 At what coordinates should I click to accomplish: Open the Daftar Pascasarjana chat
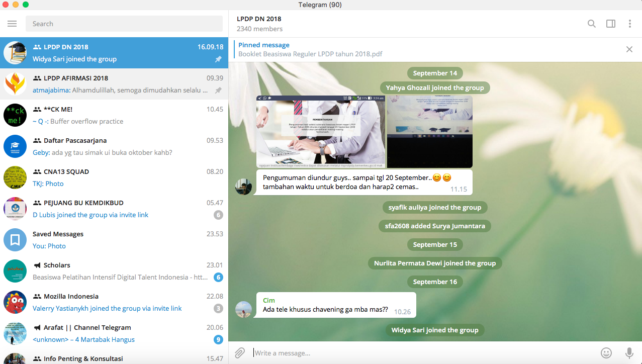(x=114, y=146)
